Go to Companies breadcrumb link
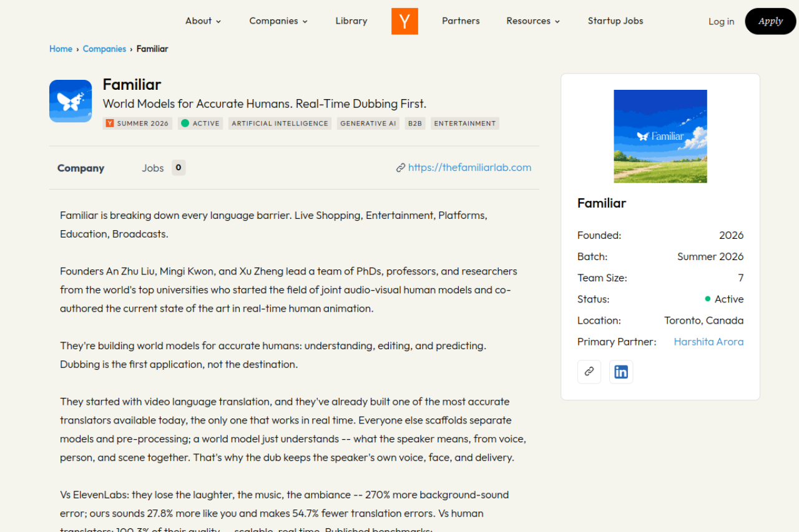The height and width of the screenshot is (532, 799). pyautogui.click(x=104, y=49)
